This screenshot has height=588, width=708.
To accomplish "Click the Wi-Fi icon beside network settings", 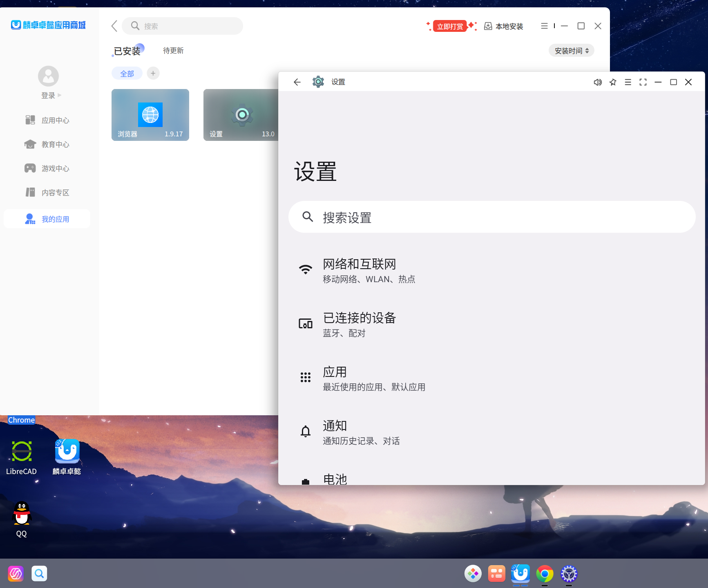I will coord(306,269).
